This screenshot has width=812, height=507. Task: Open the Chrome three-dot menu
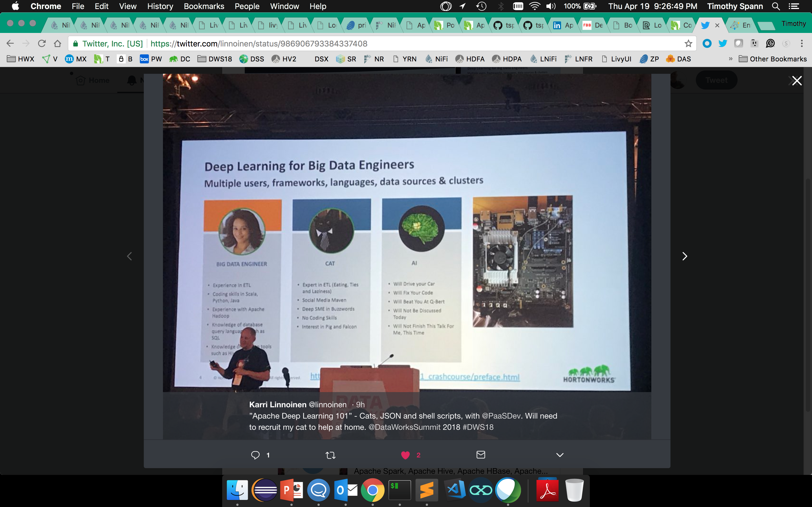point(802,44)
